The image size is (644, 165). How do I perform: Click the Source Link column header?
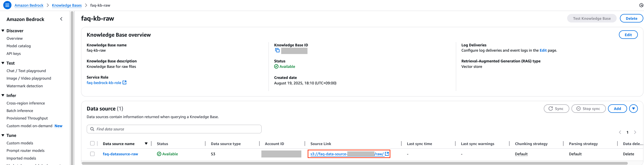320,144
